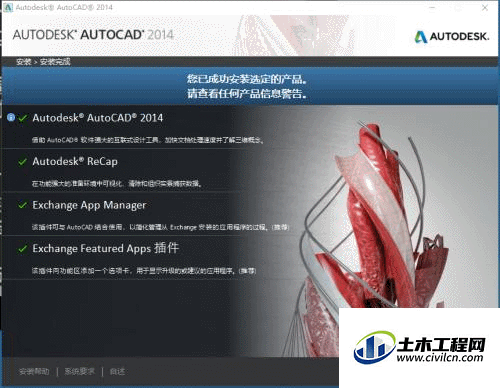
Task: Click the AutoCAD 2014 product description line
Action: click(x=148, y=140)
